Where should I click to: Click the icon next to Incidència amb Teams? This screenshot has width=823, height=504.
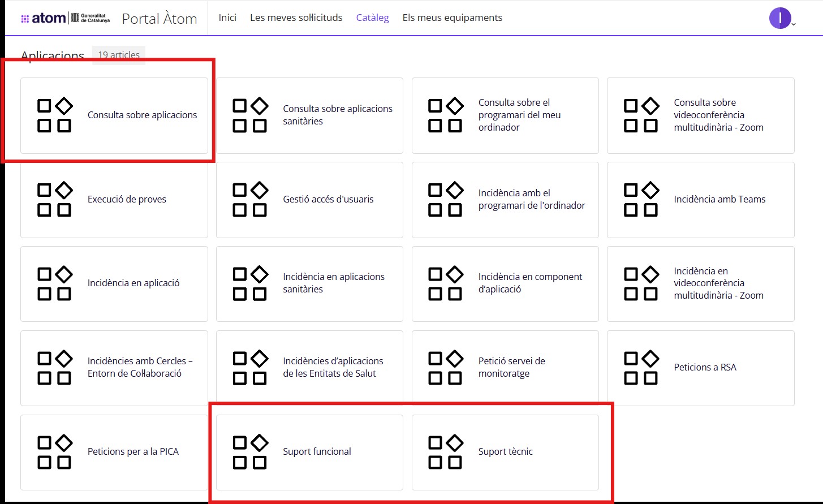pos(641,199)
